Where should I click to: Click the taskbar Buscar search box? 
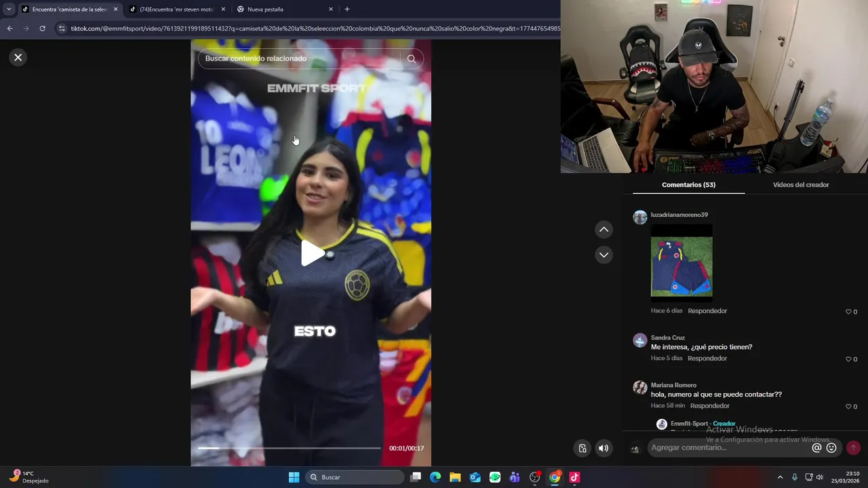tap(355, 477)
